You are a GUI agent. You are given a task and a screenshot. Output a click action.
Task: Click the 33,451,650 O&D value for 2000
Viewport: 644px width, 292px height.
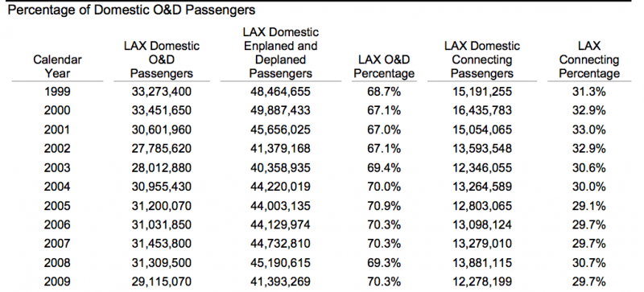tap(162, 110)
